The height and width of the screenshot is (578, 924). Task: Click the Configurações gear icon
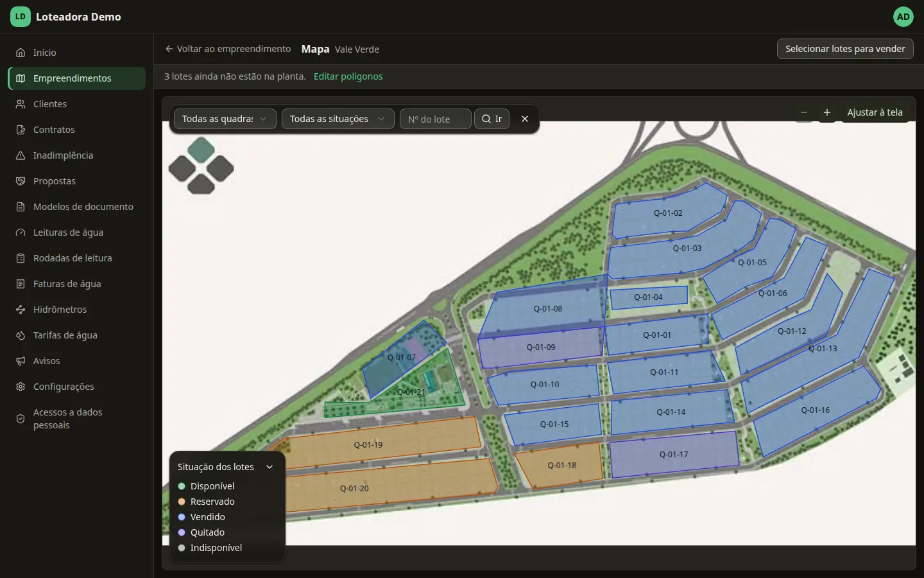[21, 387]
